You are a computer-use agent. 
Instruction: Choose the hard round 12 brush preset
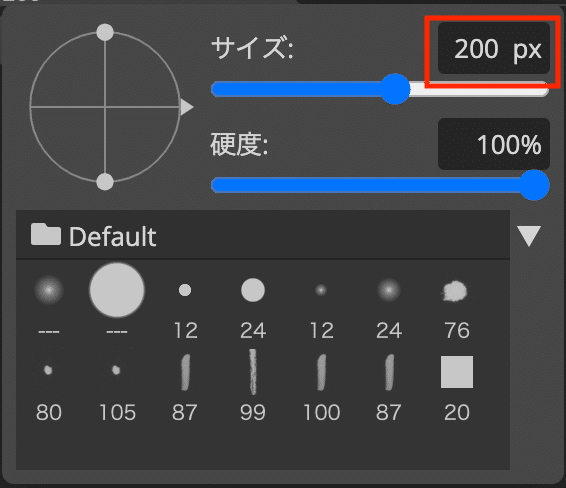tap(185, 290)
